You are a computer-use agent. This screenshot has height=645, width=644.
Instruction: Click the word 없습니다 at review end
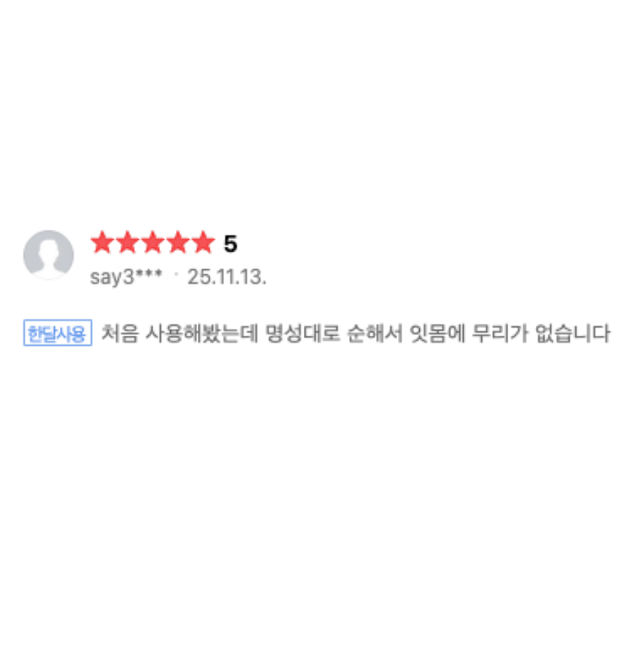point(572,333)
